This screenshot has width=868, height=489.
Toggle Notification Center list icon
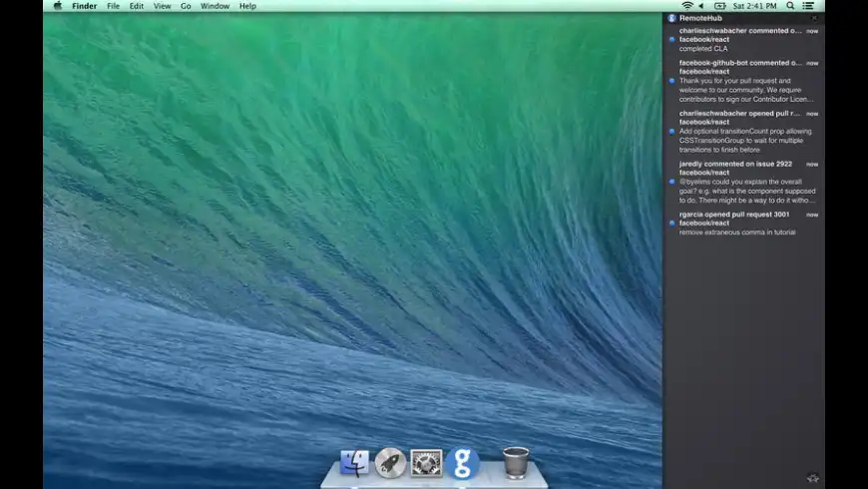point(808,6)
